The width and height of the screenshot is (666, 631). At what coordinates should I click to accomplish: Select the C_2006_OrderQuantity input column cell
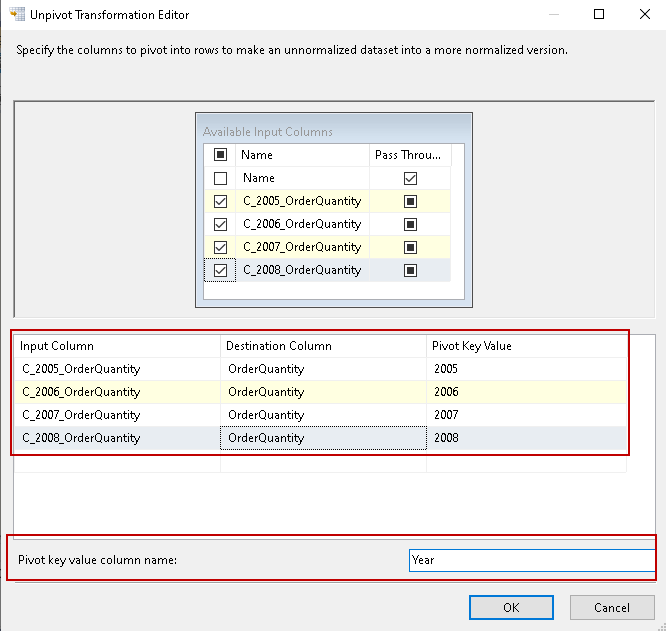(x=117, y=392)
